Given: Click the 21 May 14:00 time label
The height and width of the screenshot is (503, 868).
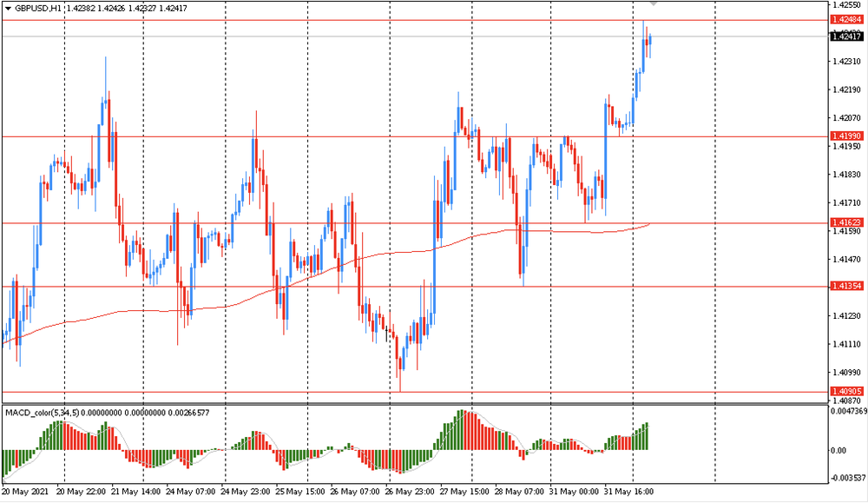Looking at the screenshot, I should tap(136, 492).
